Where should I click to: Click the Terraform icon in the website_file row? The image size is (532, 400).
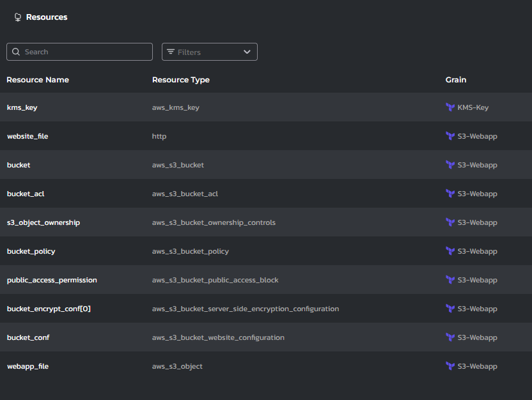tap(450, 136)
